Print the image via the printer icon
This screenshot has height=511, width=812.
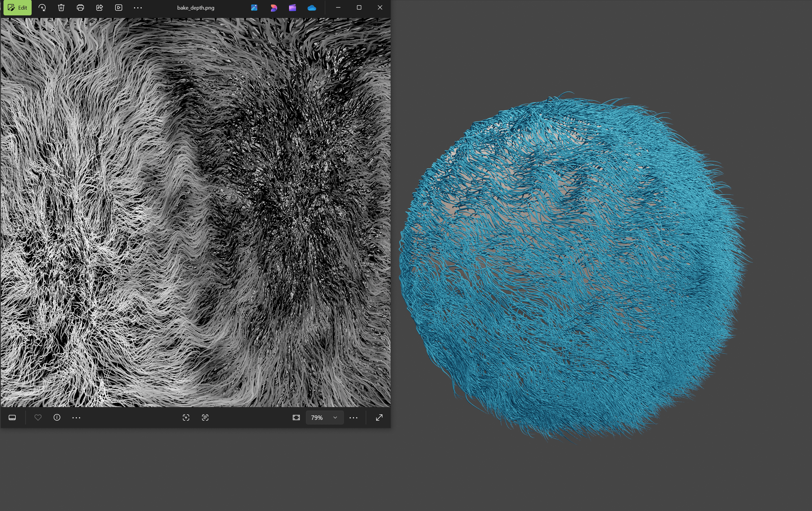(80, 8)
